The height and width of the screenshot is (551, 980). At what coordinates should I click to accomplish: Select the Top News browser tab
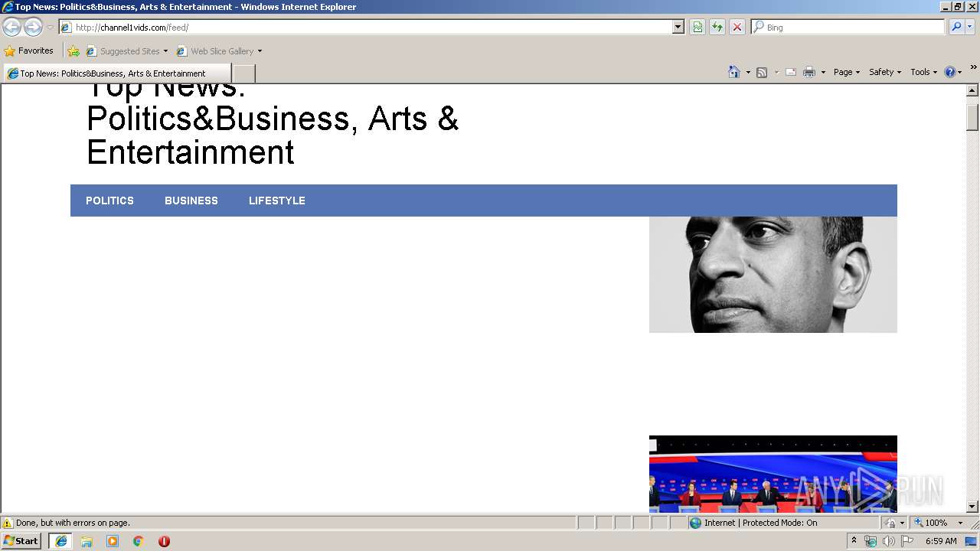click(117, 73)
